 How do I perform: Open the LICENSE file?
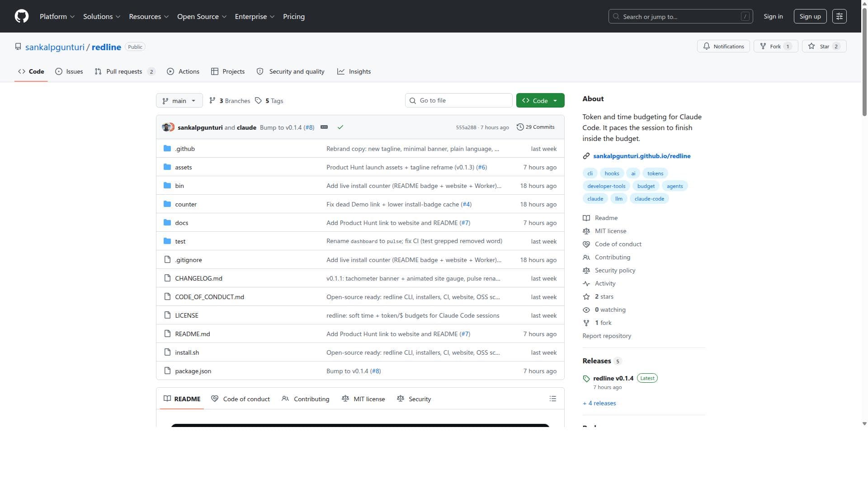click(x=186, y=315)
